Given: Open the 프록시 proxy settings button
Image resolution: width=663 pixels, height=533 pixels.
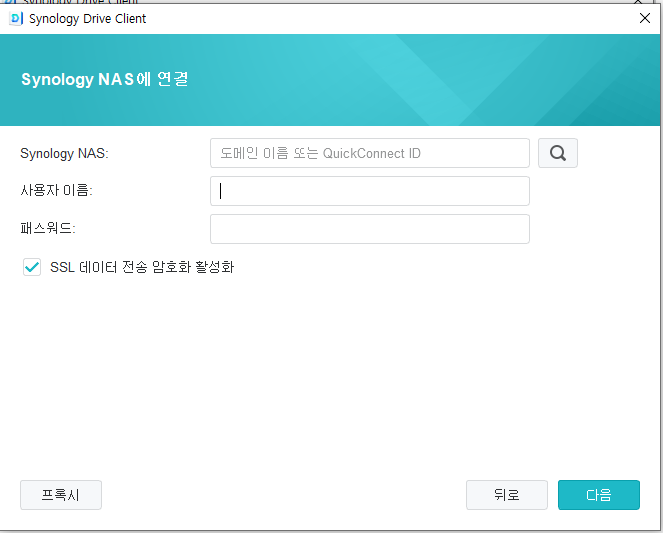Looking at the screenshot, I should click(61, 495).
